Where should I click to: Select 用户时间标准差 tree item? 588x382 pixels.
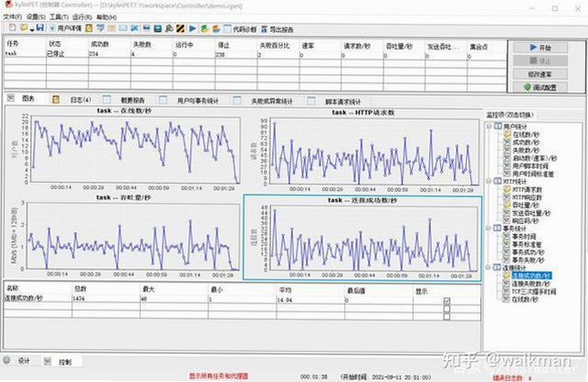coord(533,174)
